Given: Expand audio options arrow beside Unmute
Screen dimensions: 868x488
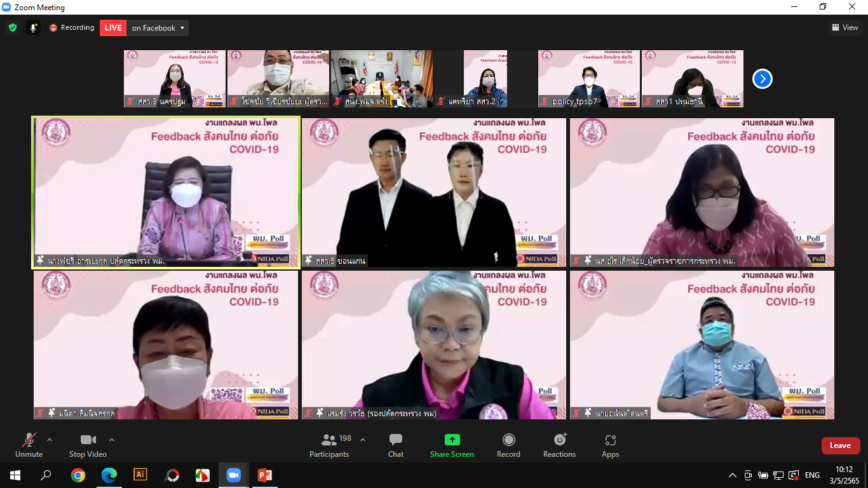Looking at the screenshot, I should coord(50,440).
